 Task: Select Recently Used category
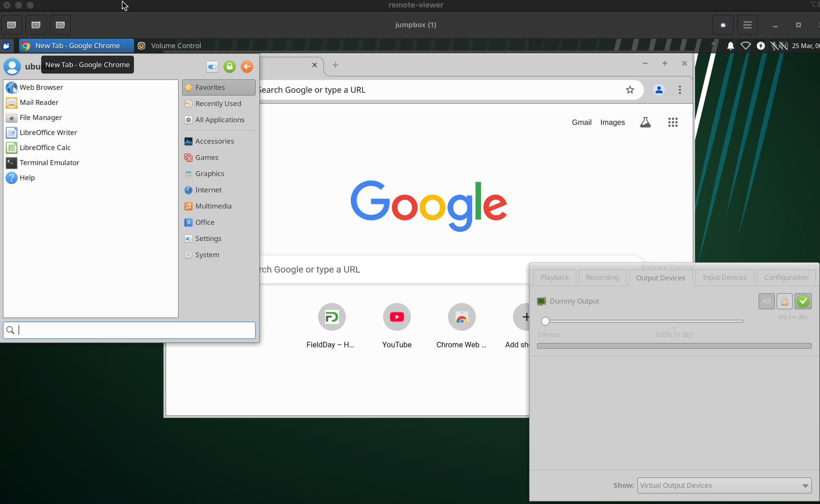coord(219,103)
